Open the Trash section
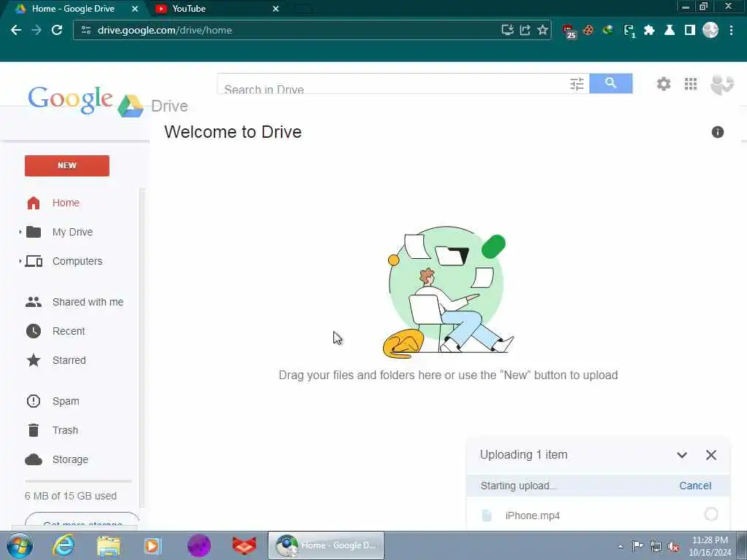 (65, 430)
